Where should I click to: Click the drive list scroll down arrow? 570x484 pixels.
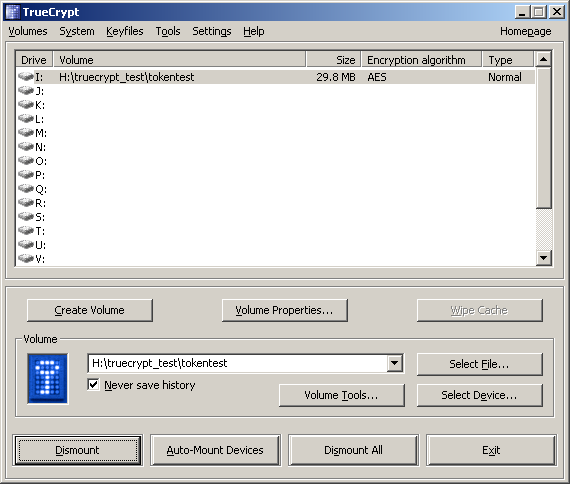coord(543,258)
